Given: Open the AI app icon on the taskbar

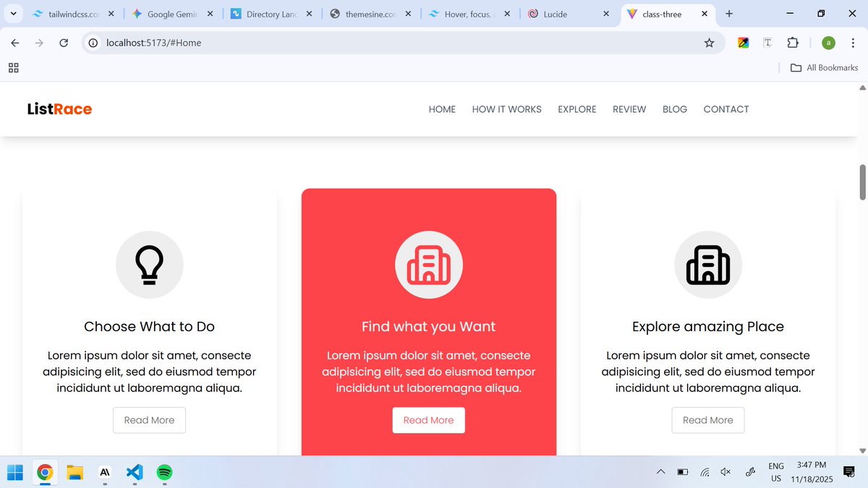Looking at the screenshot, I should point(105,473).
